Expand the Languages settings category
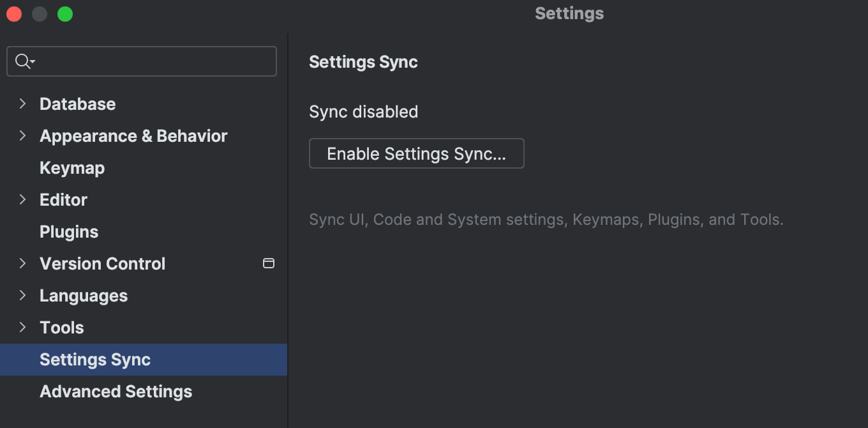The width and height of the screenshot is (868, 428). [22, 295]
